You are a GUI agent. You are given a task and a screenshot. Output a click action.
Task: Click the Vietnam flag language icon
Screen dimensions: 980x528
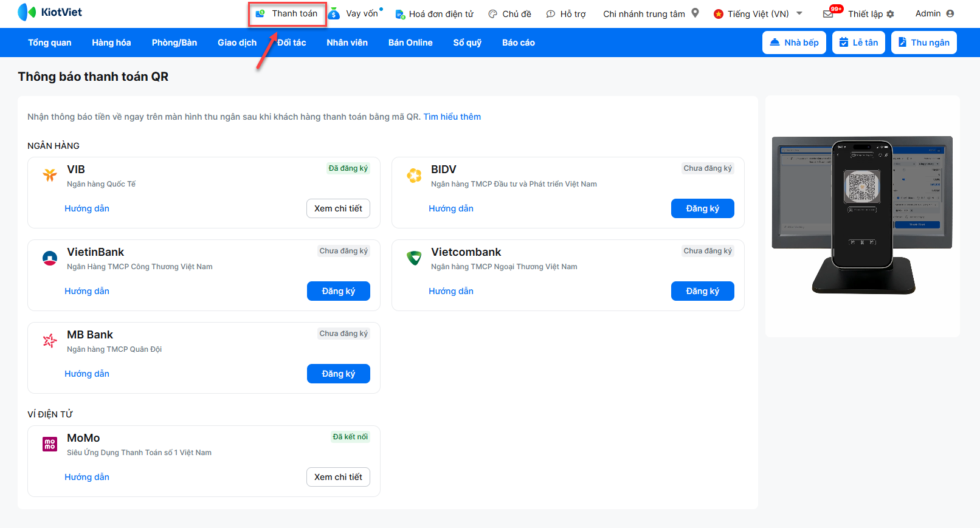pos(719,14)
